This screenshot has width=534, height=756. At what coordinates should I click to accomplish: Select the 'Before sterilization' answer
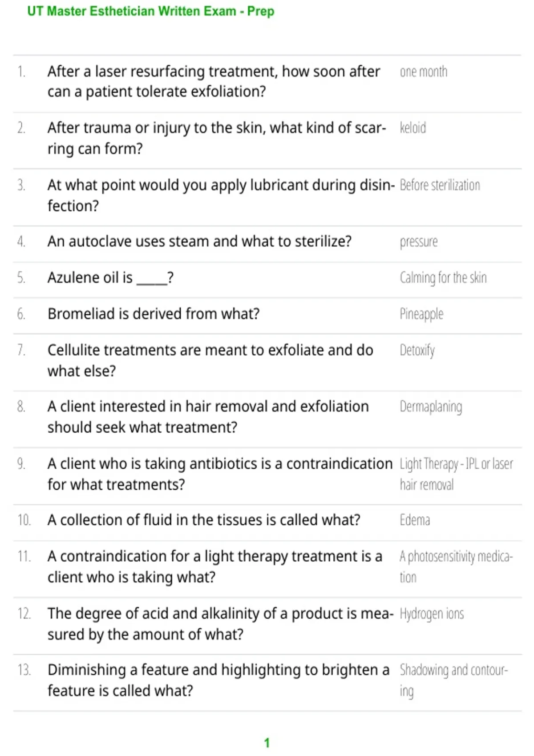[x=440, y=185]
